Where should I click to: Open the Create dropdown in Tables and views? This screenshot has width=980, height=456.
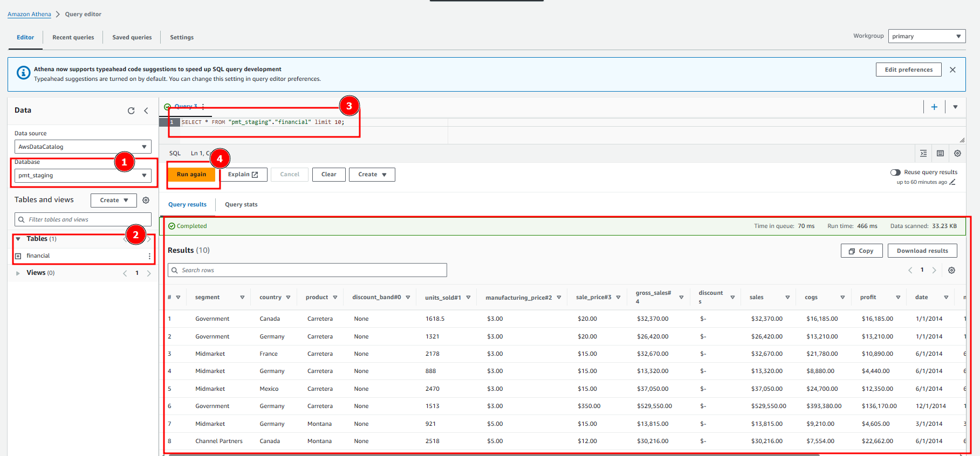click(x=114, y=200)
